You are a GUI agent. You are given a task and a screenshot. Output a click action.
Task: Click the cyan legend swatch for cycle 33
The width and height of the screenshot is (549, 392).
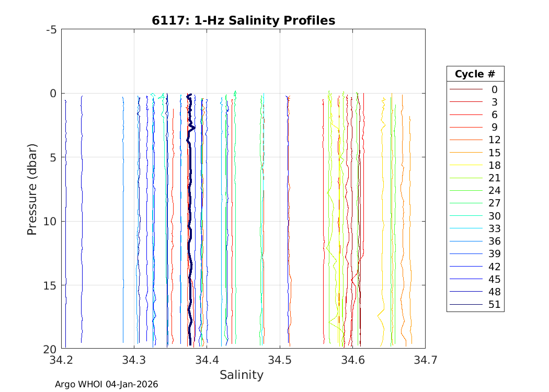pyautogui.click(x=465, y=229)
